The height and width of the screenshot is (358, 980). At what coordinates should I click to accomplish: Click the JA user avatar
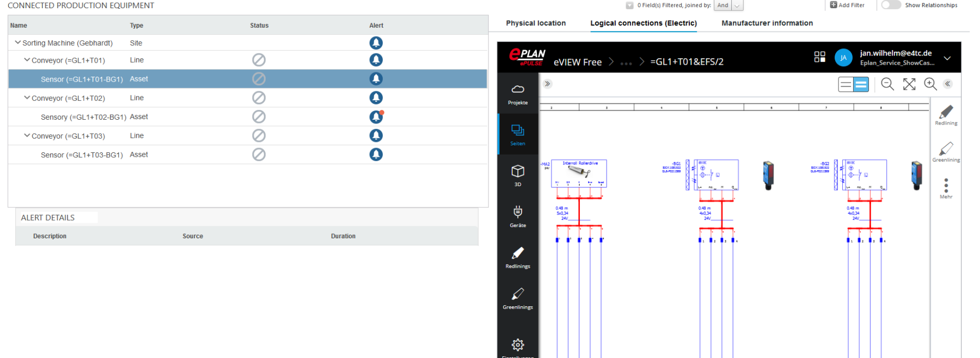pyautogui.click(x=843, y=58)
